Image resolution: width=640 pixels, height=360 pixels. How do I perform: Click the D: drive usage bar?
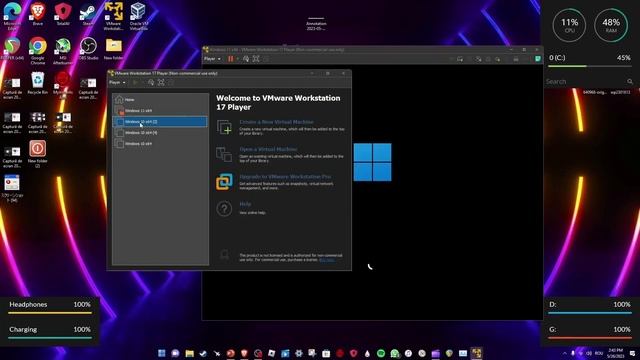coord(589,313)
